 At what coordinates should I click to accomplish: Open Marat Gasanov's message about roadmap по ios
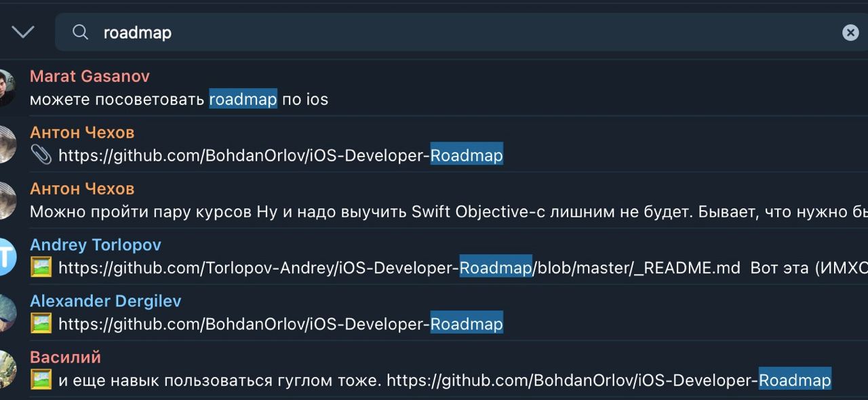pos(179,99)
